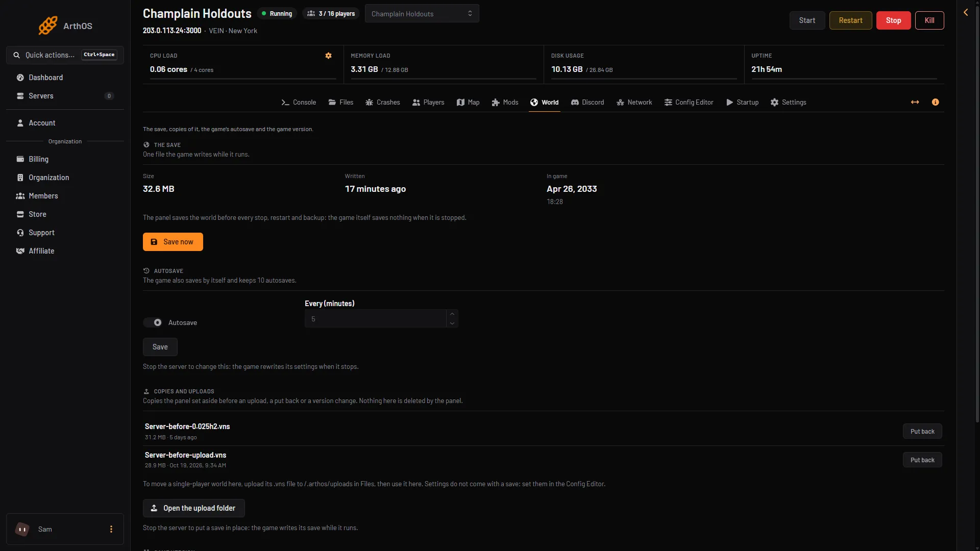Collapse the right panel chevron
This screenshot has height=551, width=980.
click(x=966, y=12)
